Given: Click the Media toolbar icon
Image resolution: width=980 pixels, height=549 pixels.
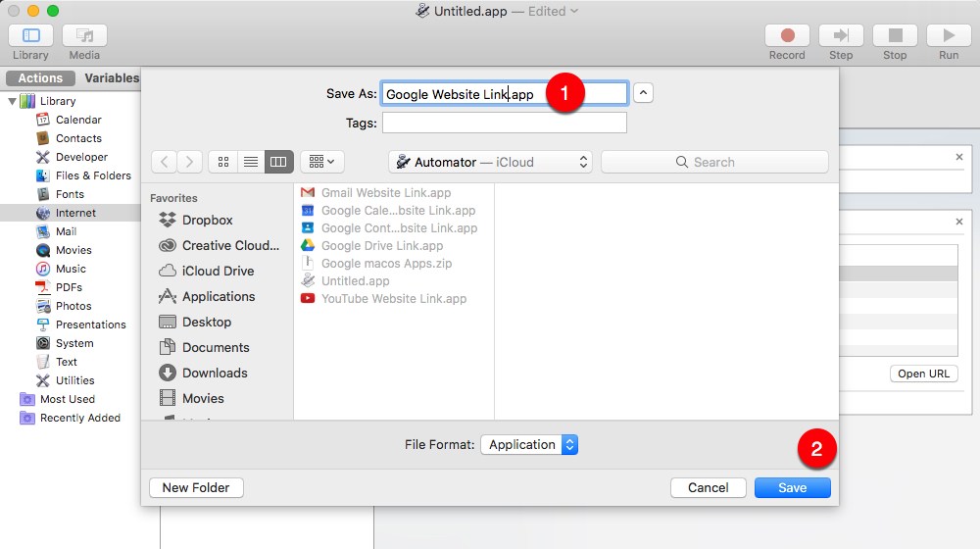Looking at the screenshot, I should pyautogui.click(x=84, y=35).
